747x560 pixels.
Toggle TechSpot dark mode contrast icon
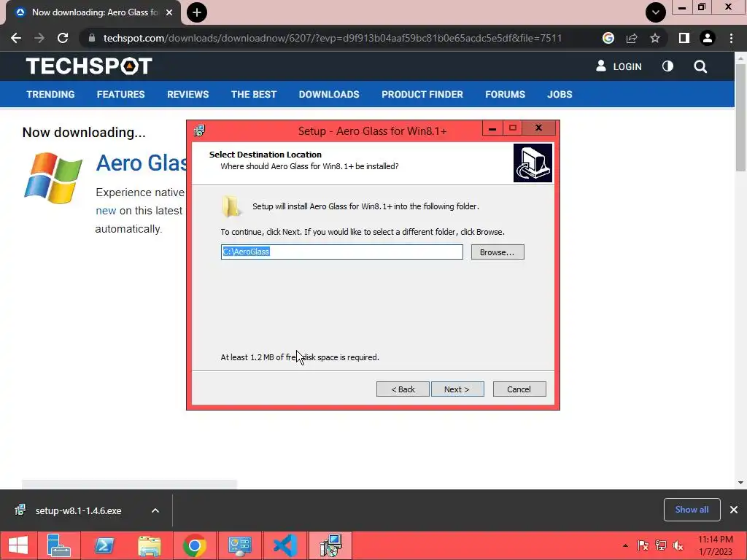point(667,66)
